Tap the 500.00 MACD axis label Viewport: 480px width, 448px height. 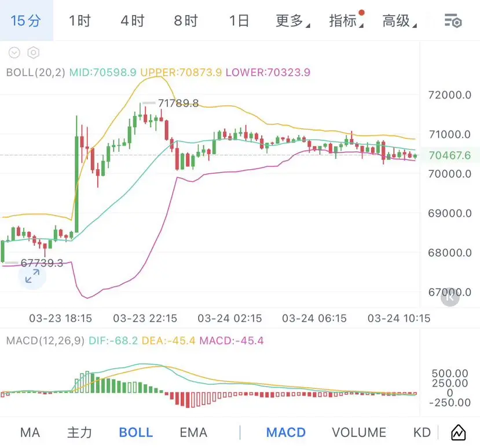point(450,373)
